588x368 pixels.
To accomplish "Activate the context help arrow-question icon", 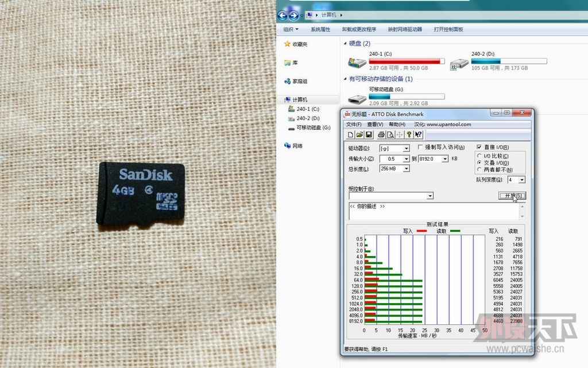I will pyautogui.click(x=419, y=134).
